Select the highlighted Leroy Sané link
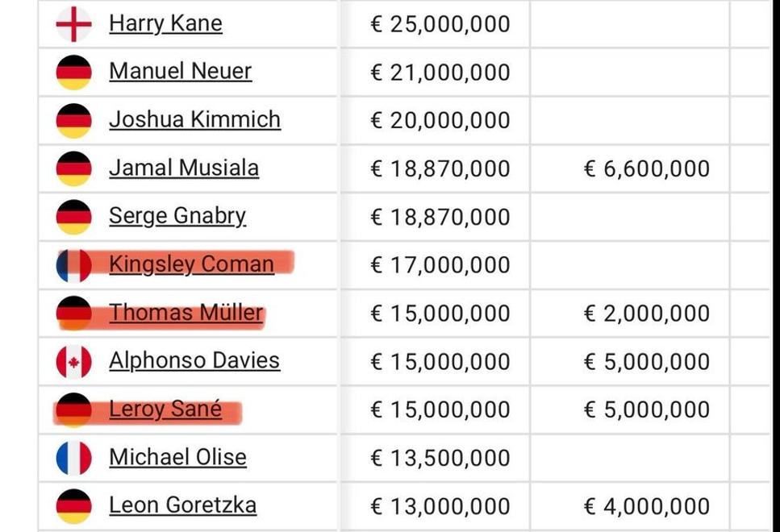Viewport: 780px width, 532px height. (165, 409)
